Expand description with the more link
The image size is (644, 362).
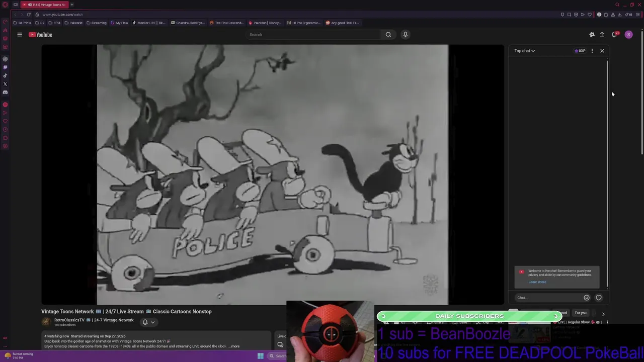234,346
